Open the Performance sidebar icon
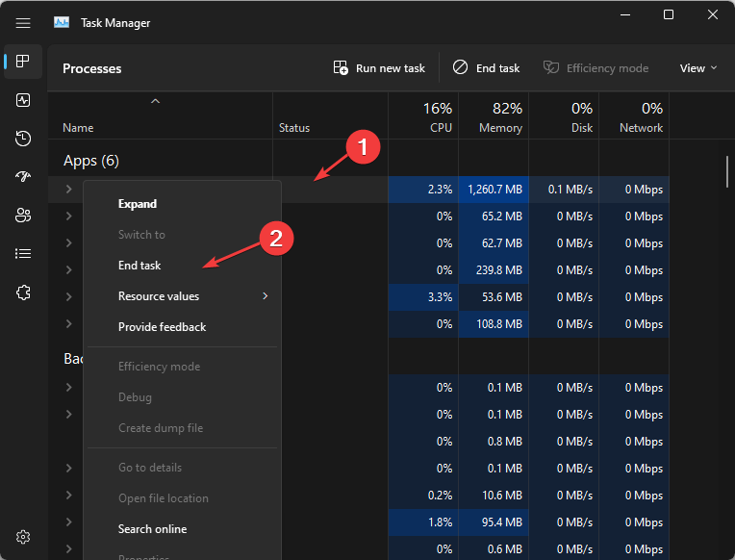This screenshot has width=735, height=560. (23, 100)
